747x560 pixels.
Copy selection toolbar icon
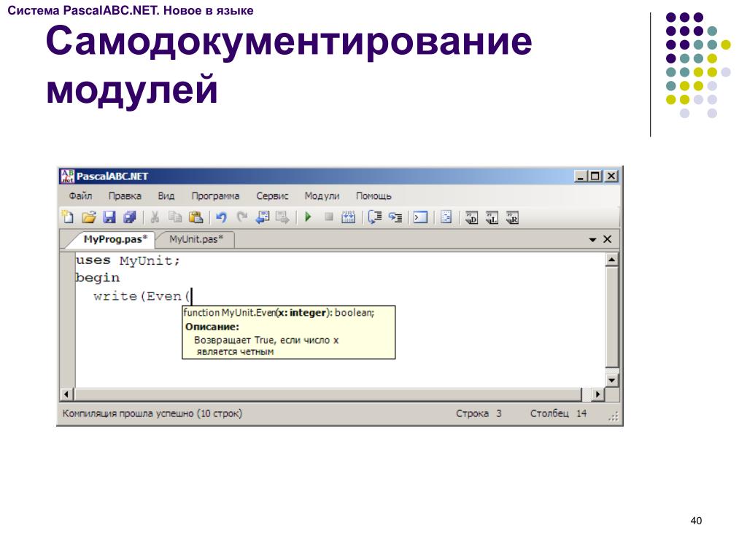[x=175, y=217]
